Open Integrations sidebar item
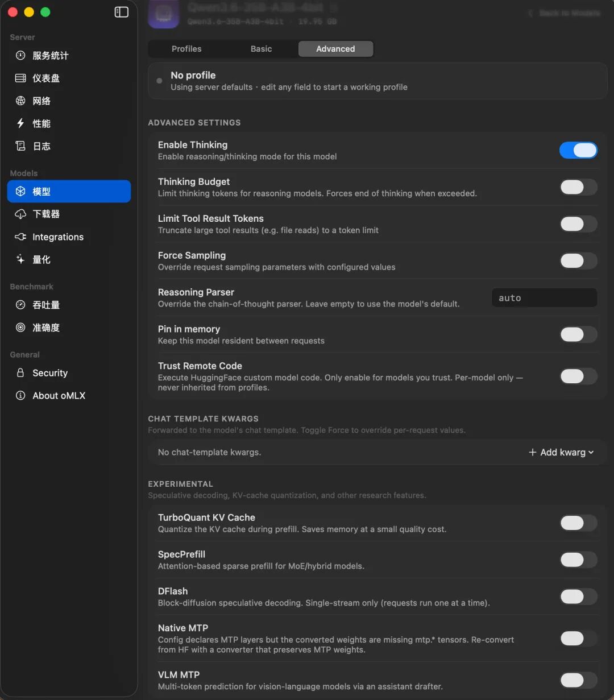The width and height of the screenshot is (614, 700). (69, 237)
